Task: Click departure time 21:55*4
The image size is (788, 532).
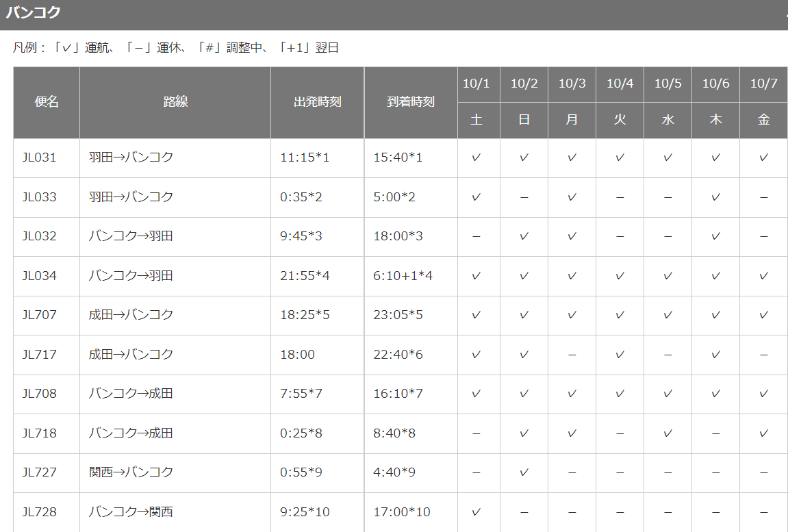Action: pyautogui.click(x=305, y=276)
